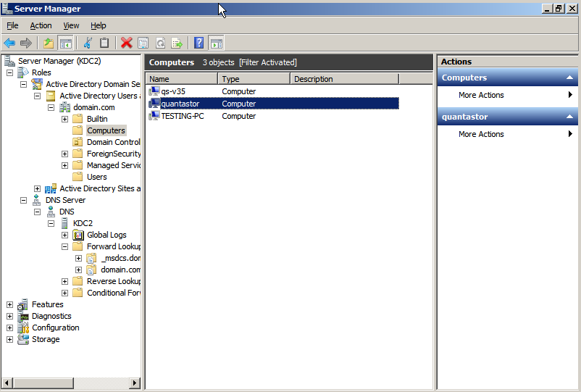Expand the Managed Service folder node

tap(65, 166)
